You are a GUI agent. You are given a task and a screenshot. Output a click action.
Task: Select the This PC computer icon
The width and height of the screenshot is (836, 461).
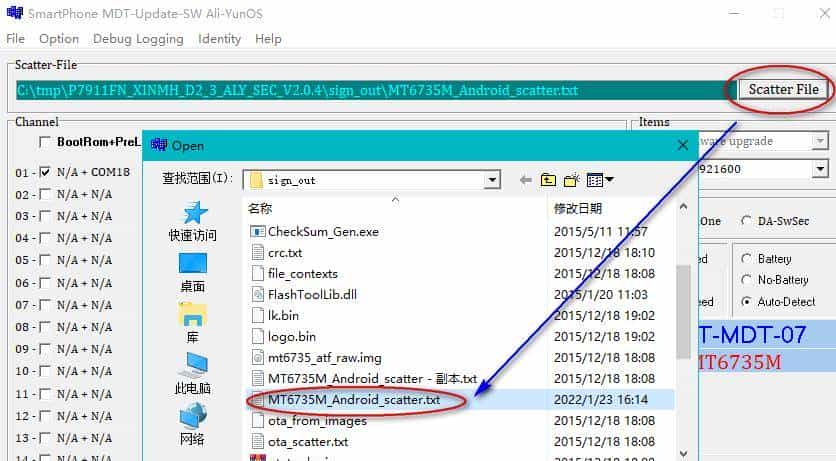[192, 366]
